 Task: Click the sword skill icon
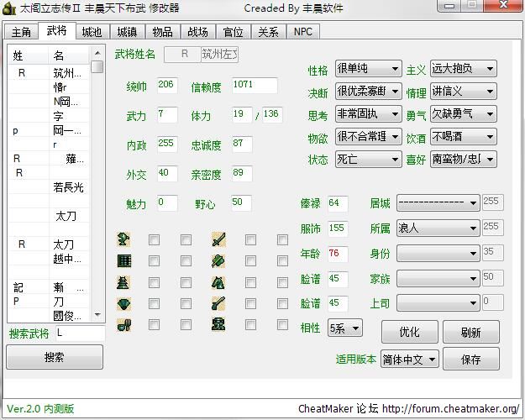[x=219, y=239]
